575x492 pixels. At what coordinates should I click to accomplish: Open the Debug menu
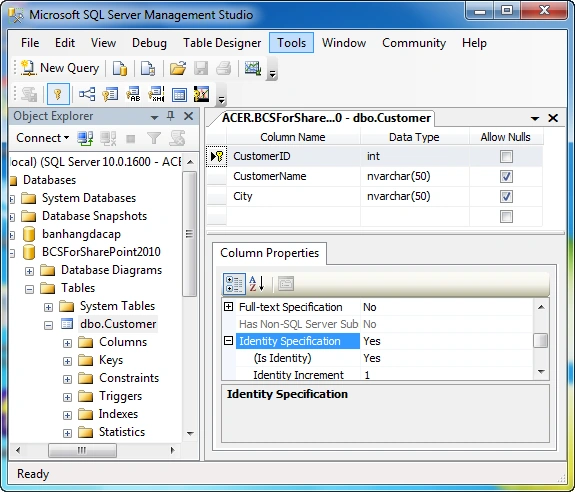(149, 43)
